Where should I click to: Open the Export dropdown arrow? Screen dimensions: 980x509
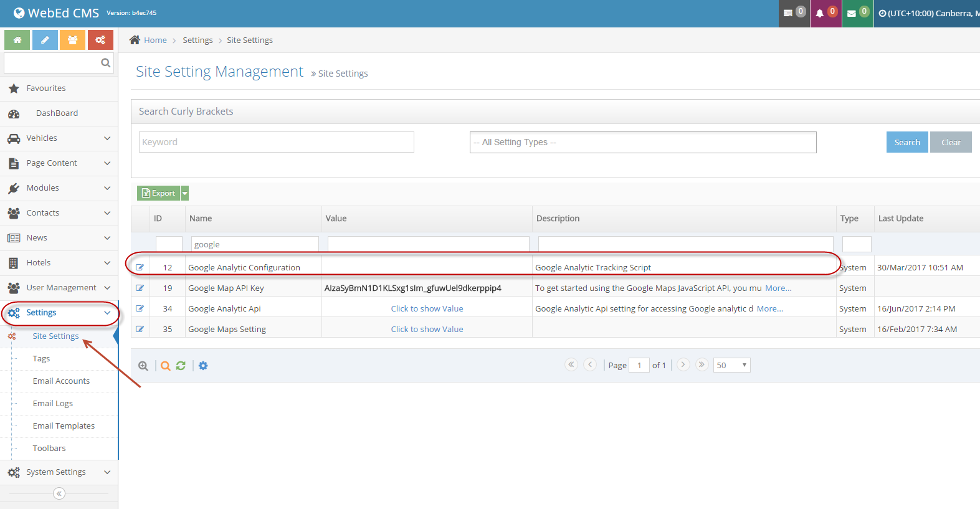[184, 193]
